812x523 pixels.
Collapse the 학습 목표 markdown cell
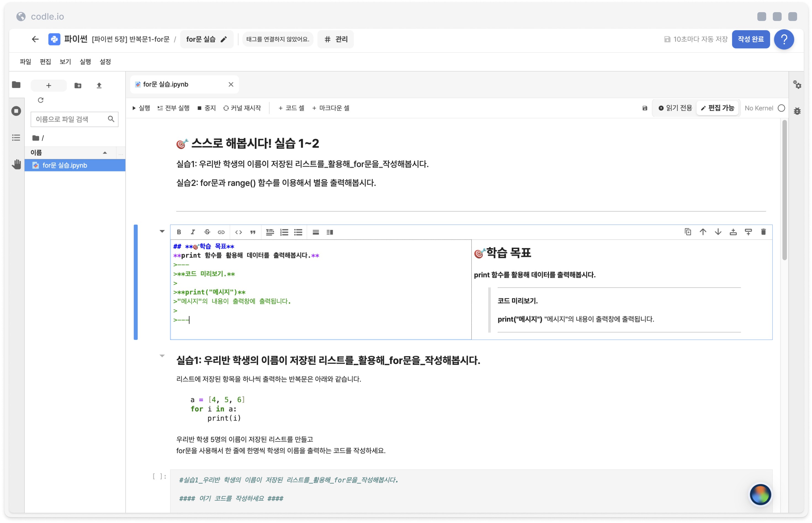click(x=162, y=231)
